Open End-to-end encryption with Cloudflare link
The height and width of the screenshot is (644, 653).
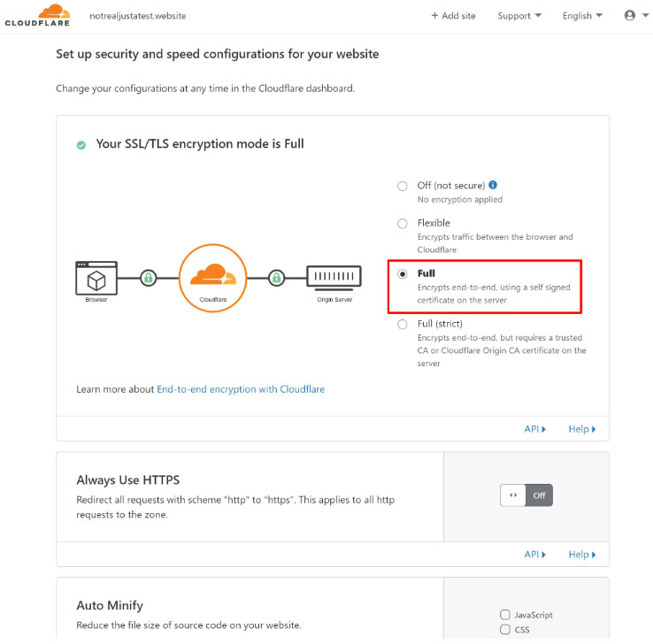241,389
